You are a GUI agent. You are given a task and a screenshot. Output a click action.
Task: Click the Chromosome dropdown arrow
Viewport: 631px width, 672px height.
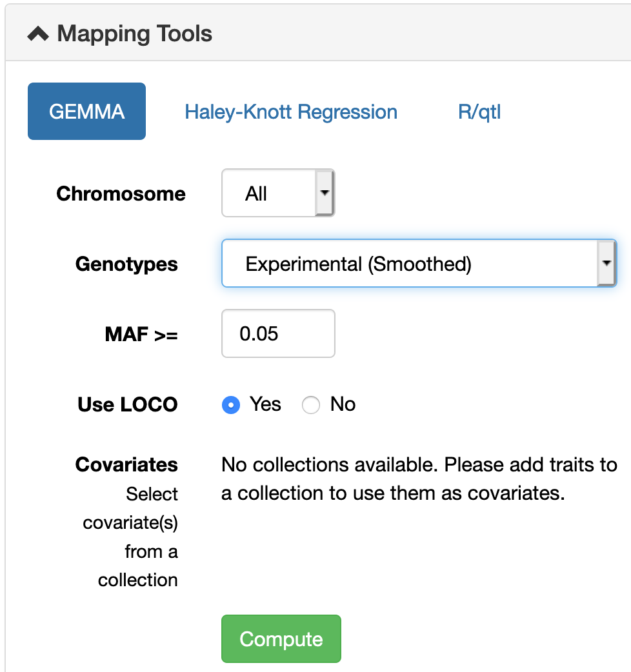coord(325,193)
